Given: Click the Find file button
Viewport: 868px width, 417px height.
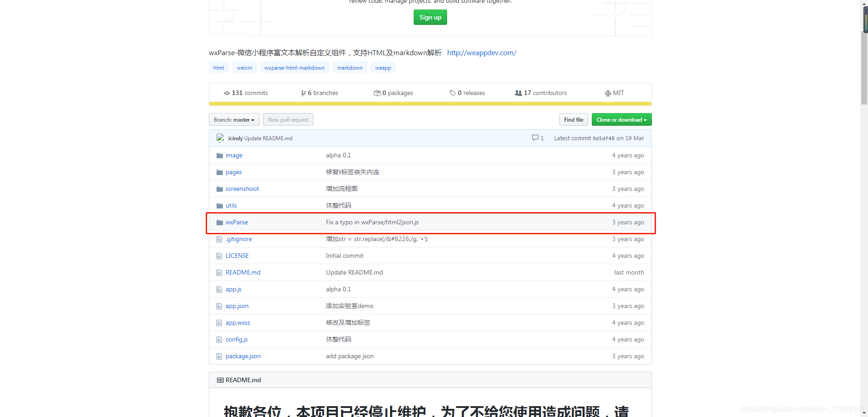Looking at the screenshot, I should (x=574, y=120).
